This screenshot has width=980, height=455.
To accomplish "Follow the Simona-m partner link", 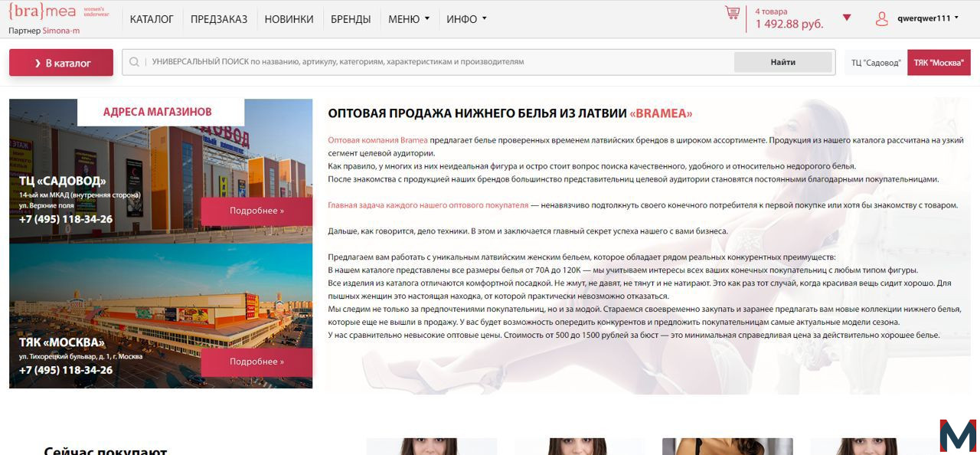I will (x=61, y=31).
